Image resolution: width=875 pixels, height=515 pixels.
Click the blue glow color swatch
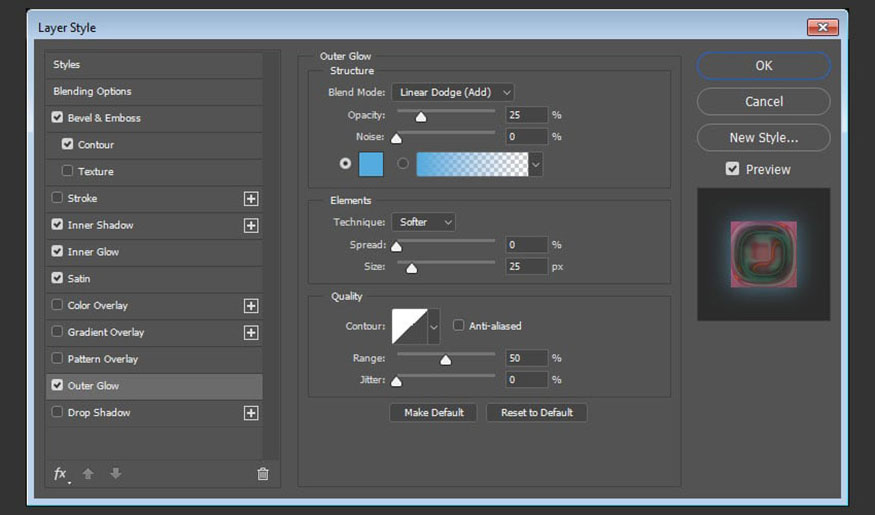tap(371, 165)
